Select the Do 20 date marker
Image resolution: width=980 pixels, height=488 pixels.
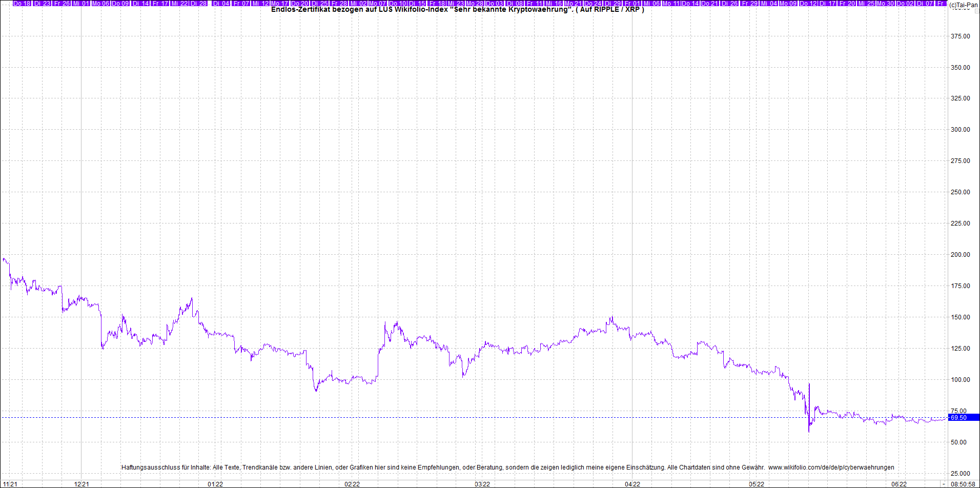pyautogui.click(x=300, y=3)
